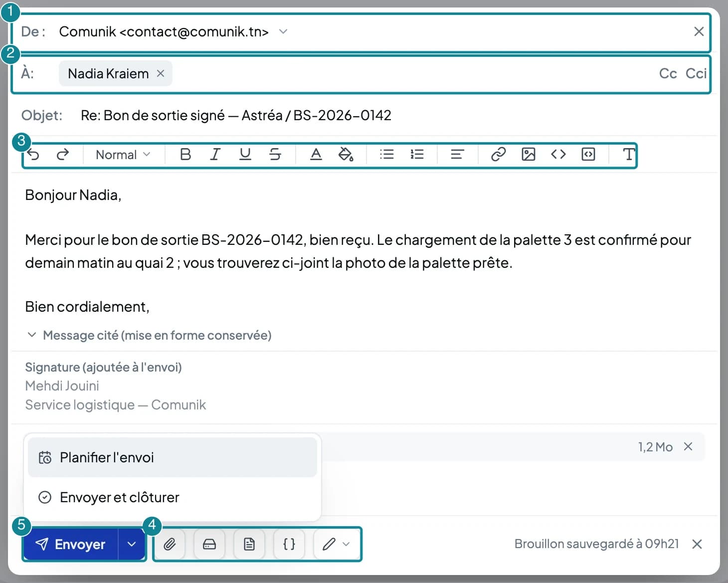Image resolution: width=728 pixels, height=583 pixels.
Task: Insert a numbered list
Action: (x=417, y=155)
